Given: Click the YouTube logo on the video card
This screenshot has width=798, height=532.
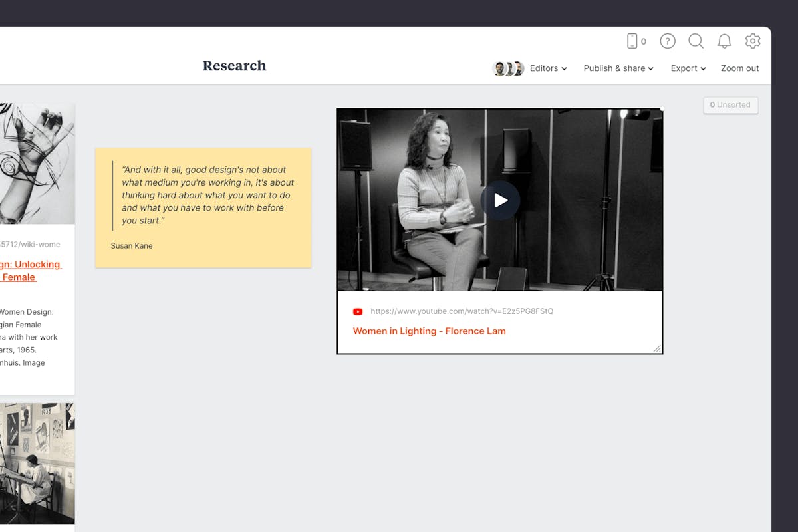Looking at the screenshot, I should 358,311.
